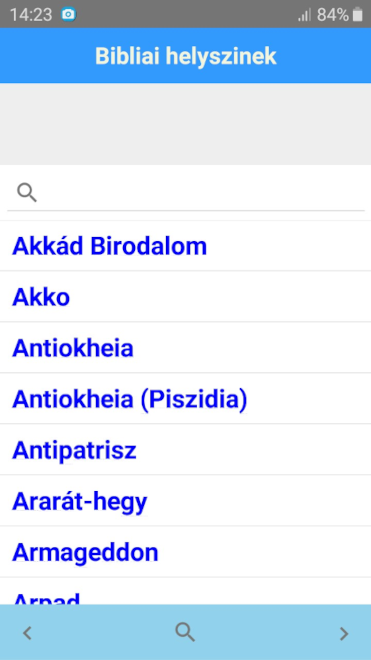Tap the battery icon in status bar

pyautogui.click(x=358, y=15)
